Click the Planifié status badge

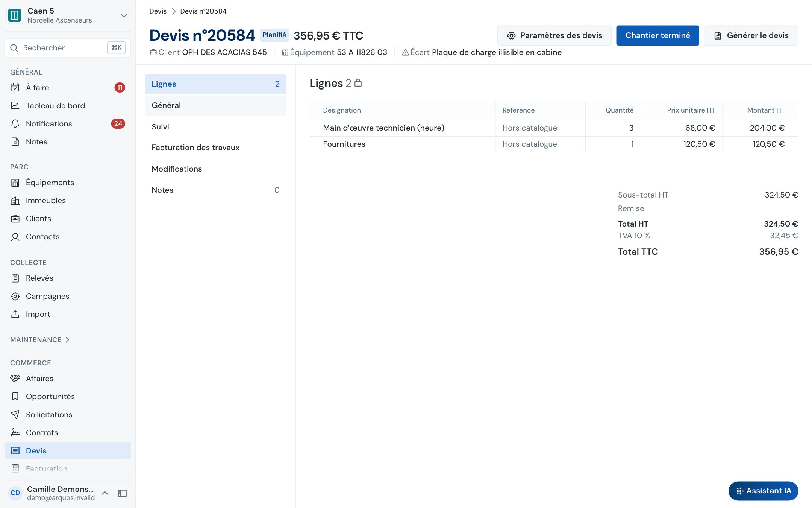tap(274, 35)
